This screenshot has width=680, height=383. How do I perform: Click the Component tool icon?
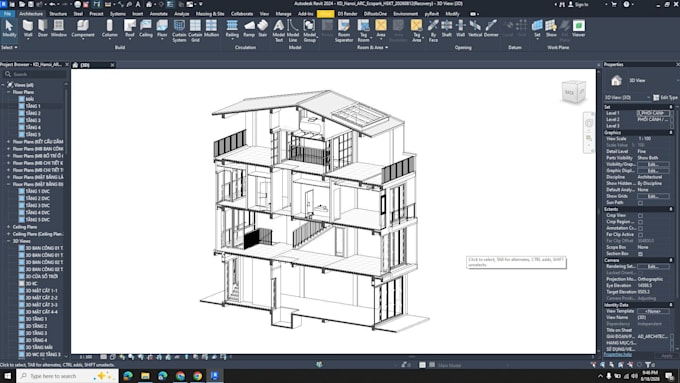tap(83, 26)
